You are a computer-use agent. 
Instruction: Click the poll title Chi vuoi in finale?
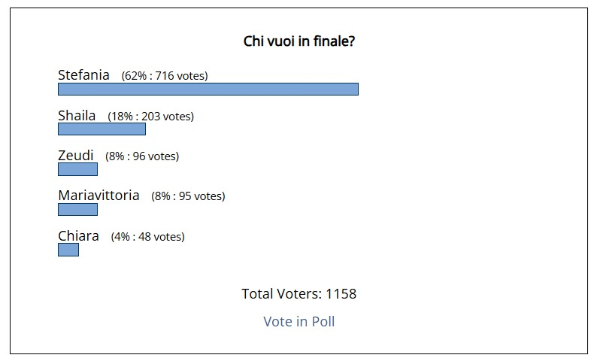299,41
